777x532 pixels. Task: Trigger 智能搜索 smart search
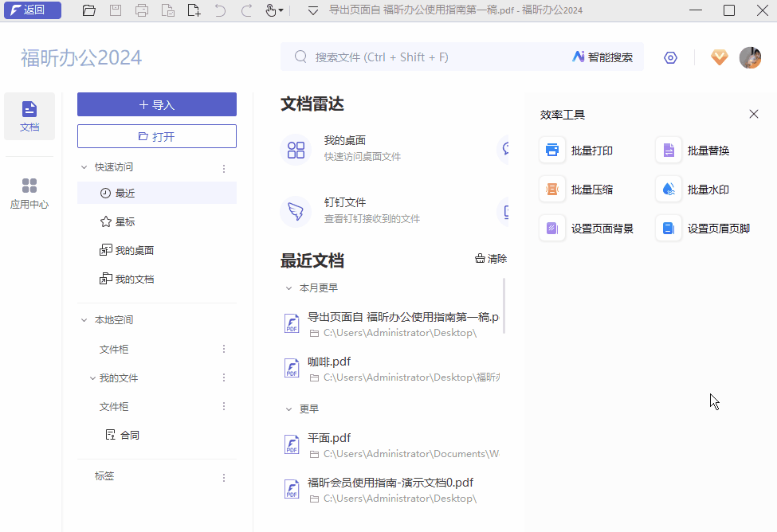pyautogui.click(x=603, y=57)
